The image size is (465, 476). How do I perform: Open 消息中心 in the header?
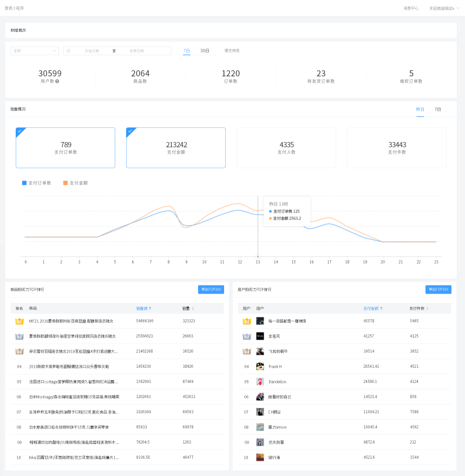tap(411, 9)
